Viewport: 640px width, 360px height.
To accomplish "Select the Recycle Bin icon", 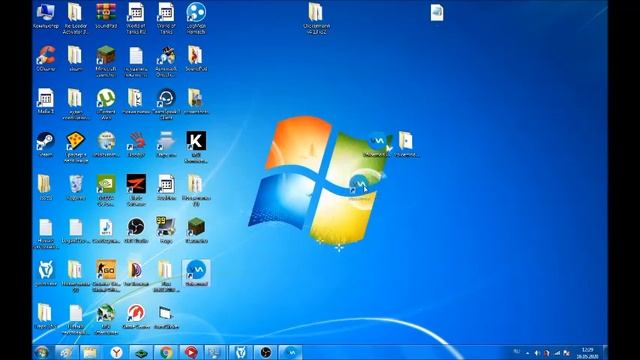I will pyautogui.click(x=76, y=185).
